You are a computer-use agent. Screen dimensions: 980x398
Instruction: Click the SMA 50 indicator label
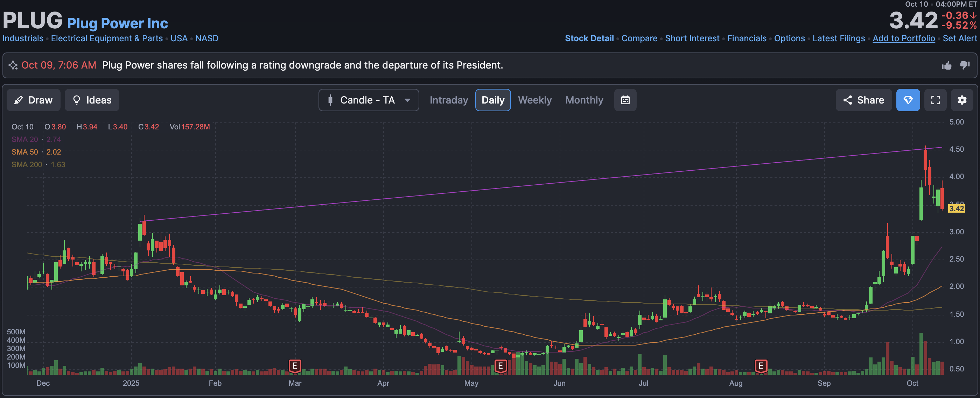click(25, 152)
